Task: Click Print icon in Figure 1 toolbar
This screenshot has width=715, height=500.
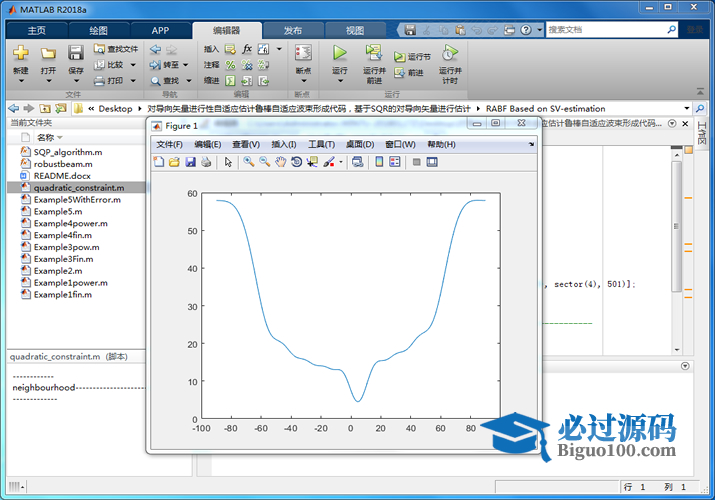Action: [206, 162]
